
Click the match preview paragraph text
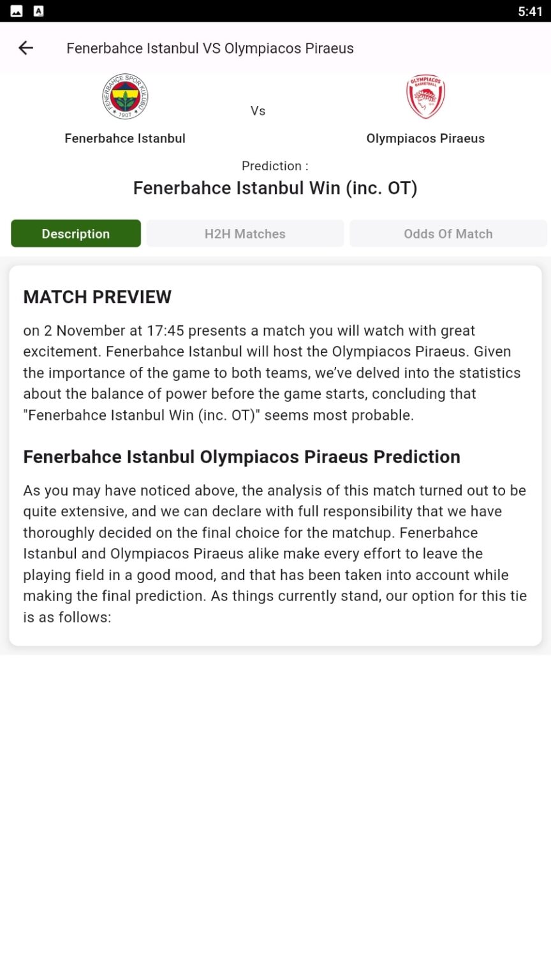pos(274,372)
